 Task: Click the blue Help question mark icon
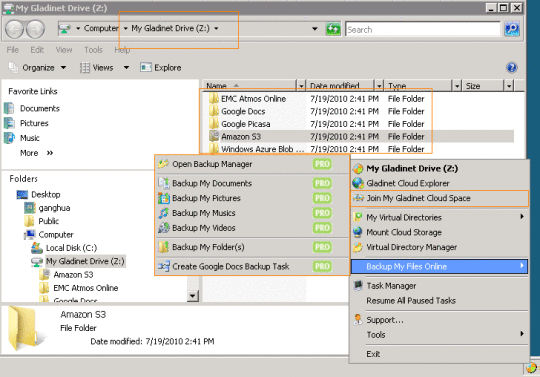512,67
